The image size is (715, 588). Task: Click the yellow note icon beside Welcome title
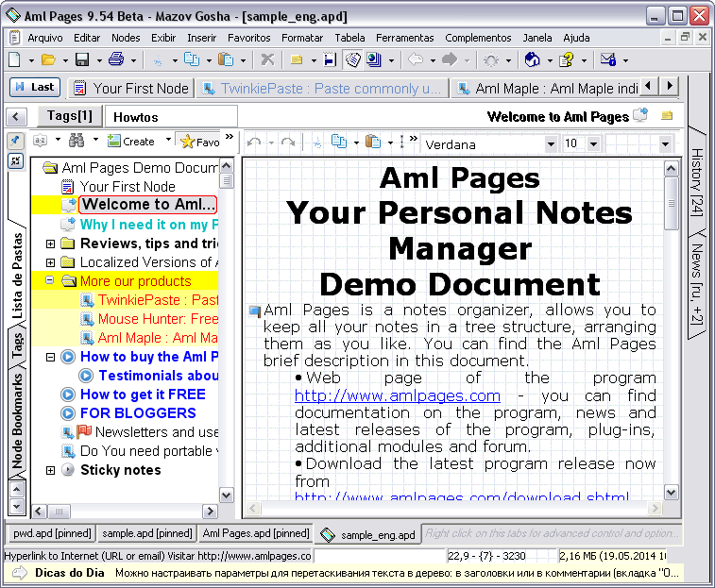pyautogui.click(x=667, y=116)
